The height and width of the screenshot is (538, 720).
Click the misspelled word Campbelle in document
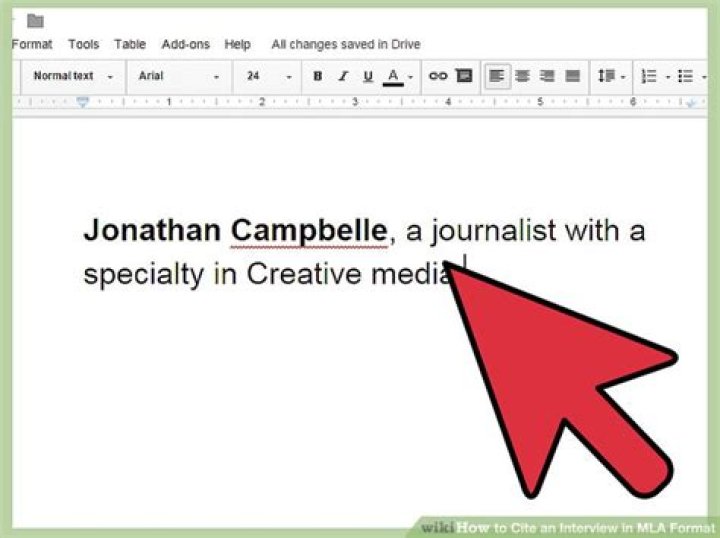pyautogui.click(x=308, y=231)
